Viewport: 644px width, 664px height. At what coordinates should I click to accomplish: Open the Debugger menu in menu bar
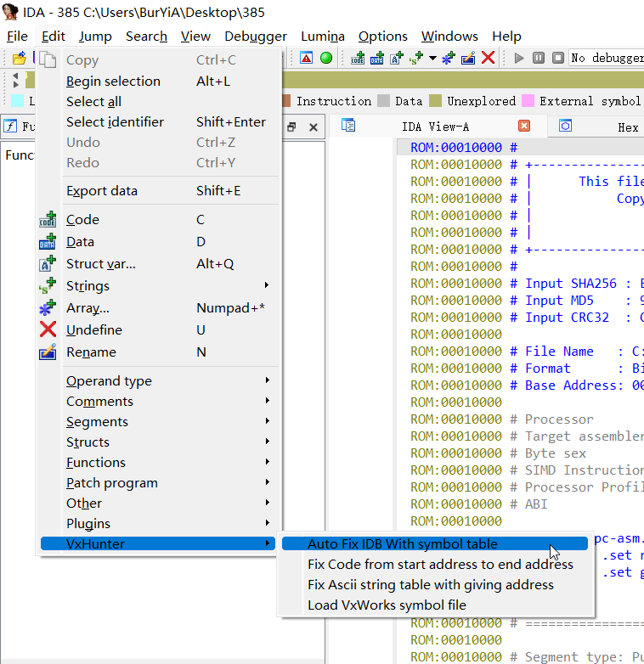coord(255,36)
